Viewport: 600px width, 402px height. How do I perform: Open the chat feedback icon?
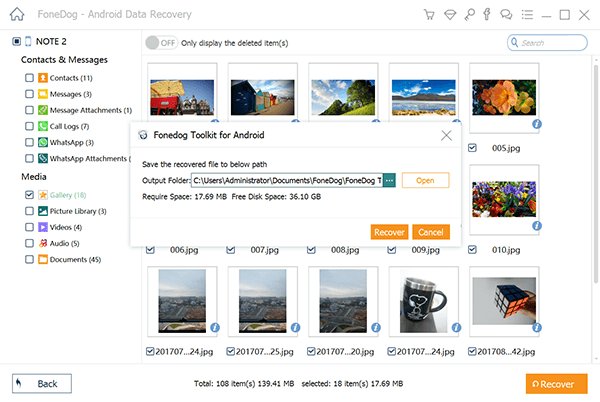click(506, 15)
